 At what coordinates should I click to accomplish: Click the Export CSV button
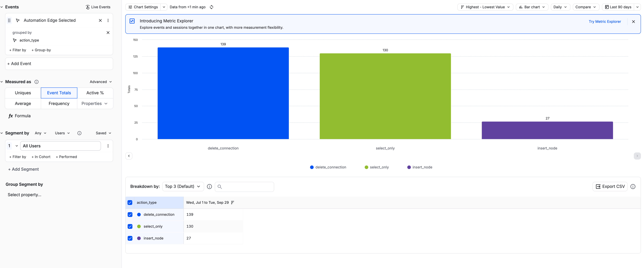(x=610, y=187)
